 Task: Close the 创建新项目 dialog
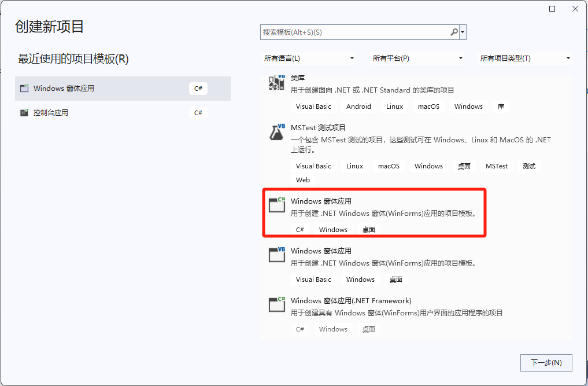pos(575,9)
